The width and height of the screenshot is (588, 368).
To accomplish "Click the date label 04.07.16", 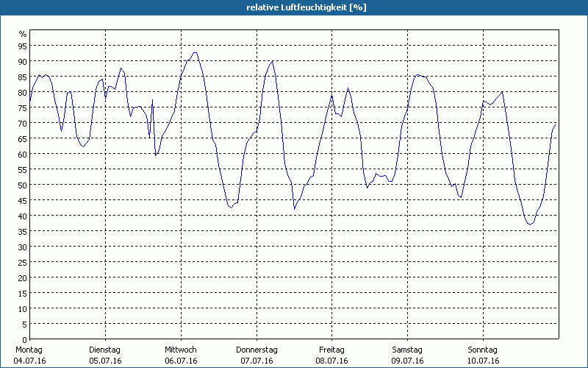I will click(x=29, y=361).
